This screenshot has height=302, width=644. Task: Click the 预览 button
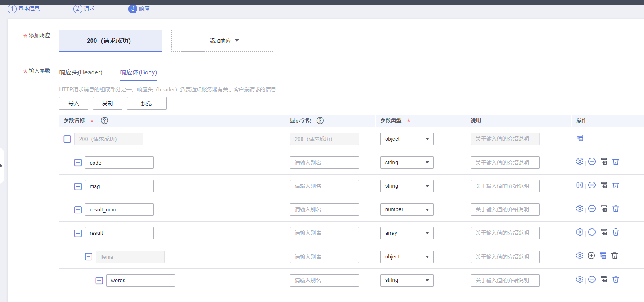coord(147,103)
